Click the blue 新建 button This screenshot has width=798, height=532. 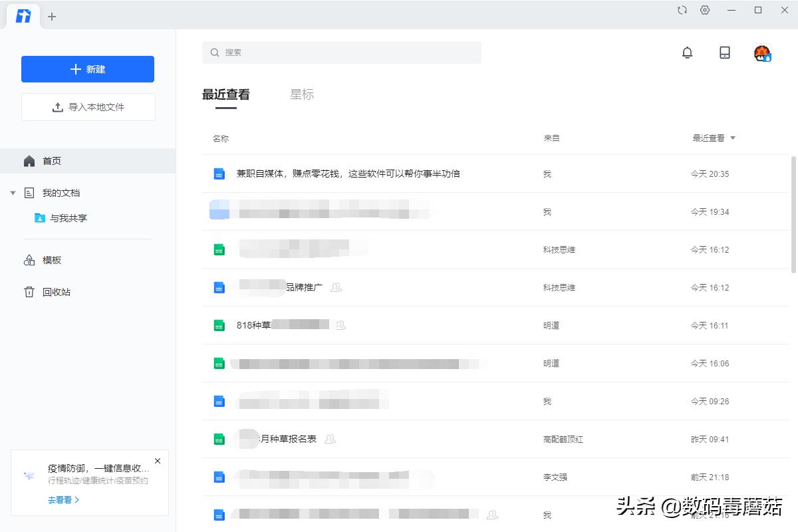pyautogui.click(x=87, y=68)
